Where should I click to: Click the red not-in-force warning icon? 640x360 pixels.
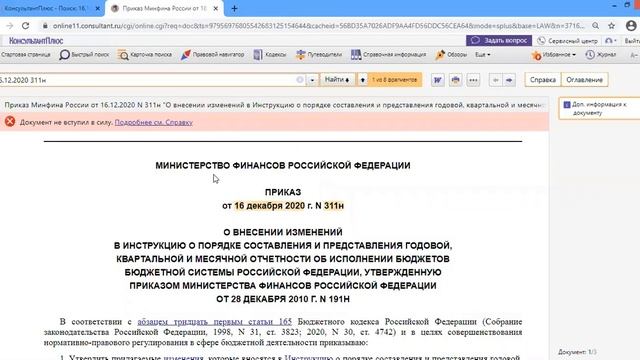pyautogui.click(x=10, y=122)
